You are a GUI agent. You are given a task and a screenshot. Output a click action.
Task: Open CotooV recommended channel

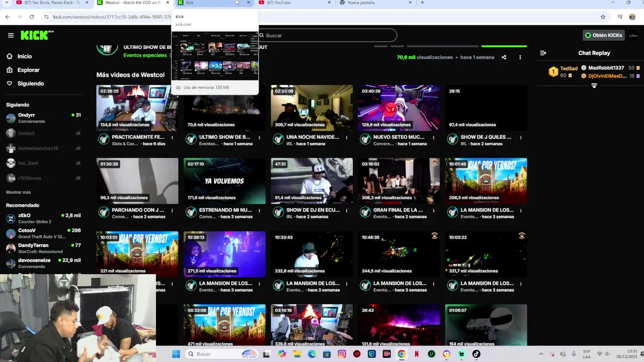click(x=43, y=233)
